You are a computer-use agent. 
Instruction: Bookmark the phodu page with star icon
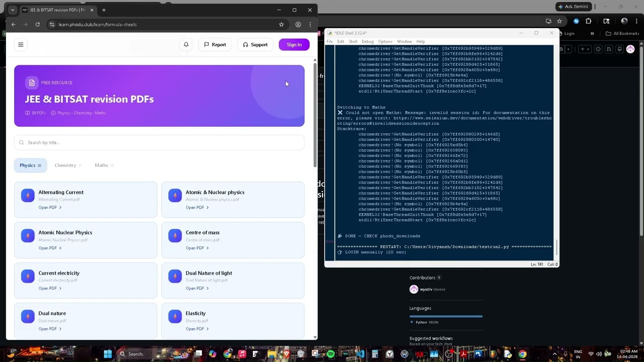tap(281, 24)
